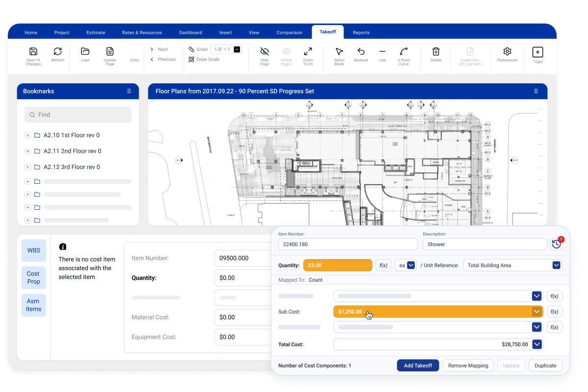Open the Reports tab

(x=361, y=33)
